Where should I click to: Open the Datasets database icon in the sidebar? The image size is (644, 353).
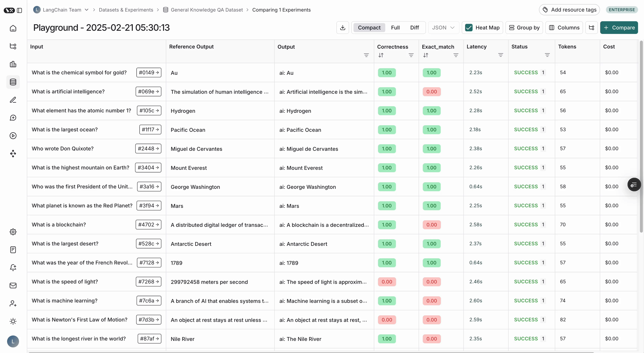(x=13, y=82)
